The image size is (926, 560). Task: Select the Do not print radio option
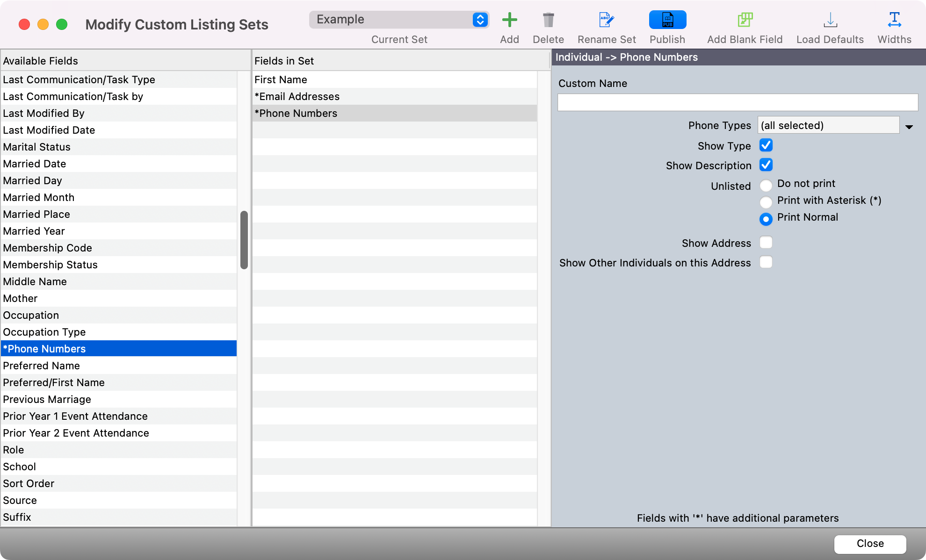(766, 186)
